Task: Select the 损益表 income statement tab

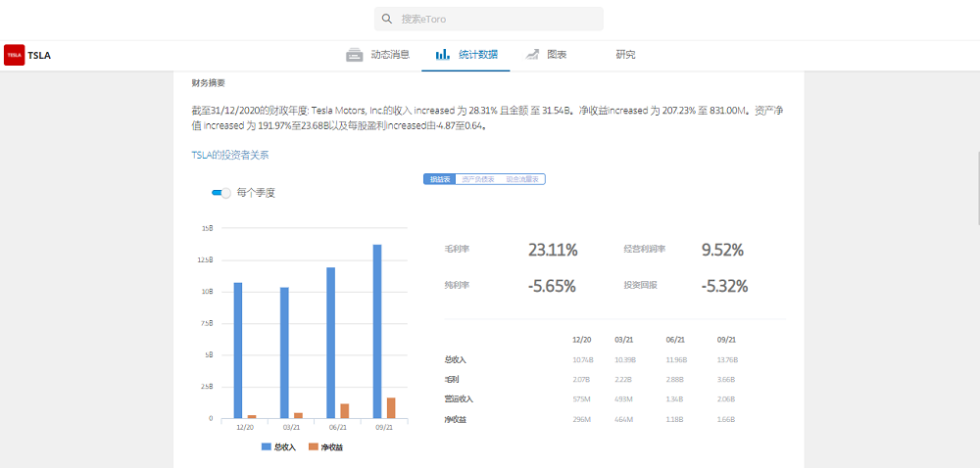Action: pyautogui.click(x=439, y=179)
